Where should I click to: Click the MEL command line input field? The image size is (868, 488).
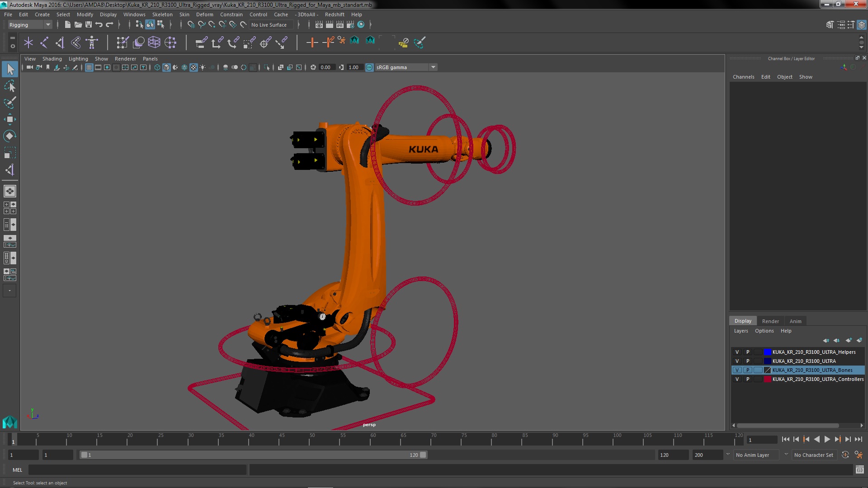(137, 470)
